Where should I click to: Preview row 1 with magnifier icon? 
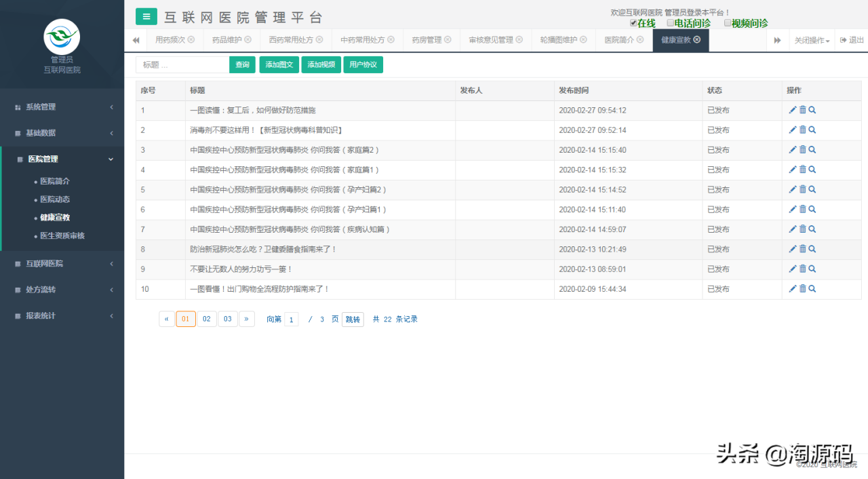click(x=812, y=110)
